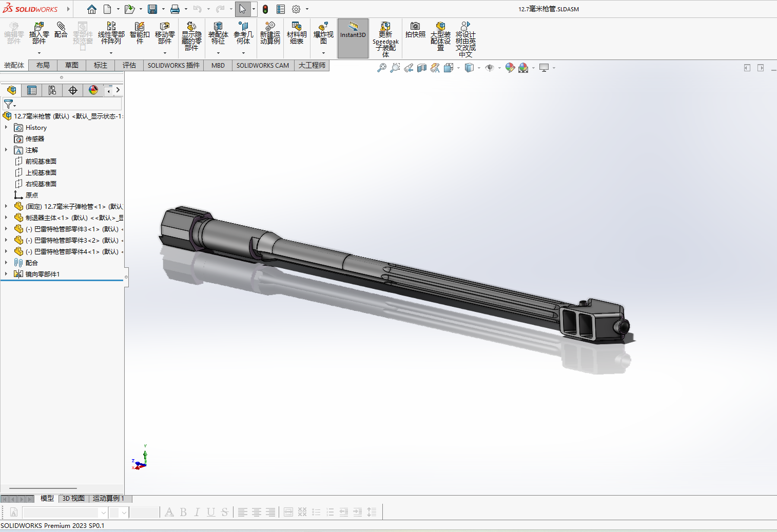The image size is (777, 532).
Task: Click the 配合 (Mate) tool
Action: pos(61,30)
